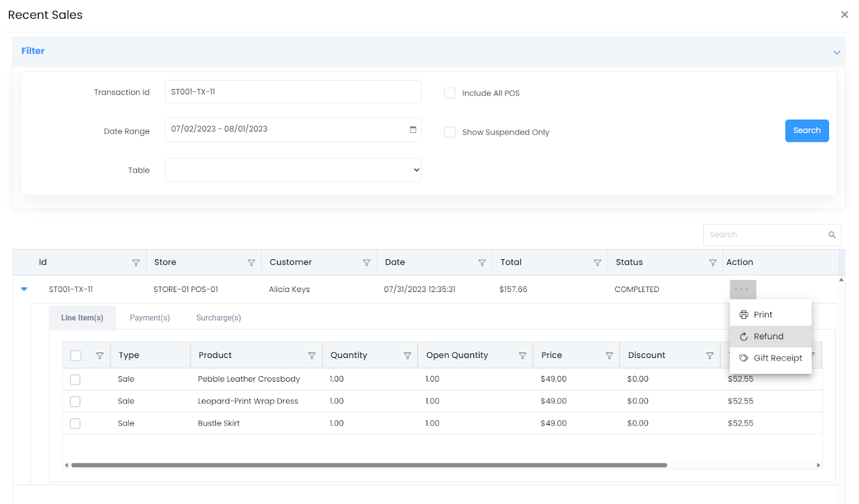Click the three-dot Action button
Screen dimensions: 859x504
coord(742,289)
